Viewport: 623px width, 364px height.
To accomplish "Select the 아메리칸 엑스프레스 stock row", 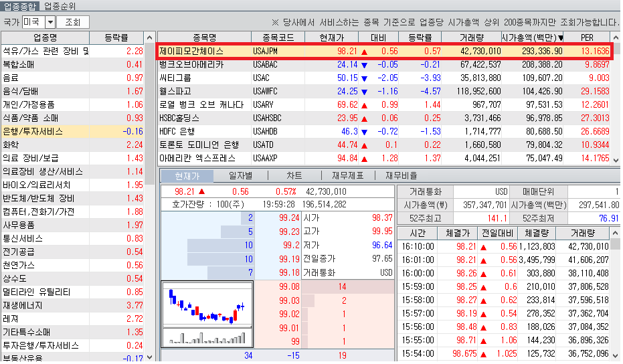I will (x=384, y=158).
